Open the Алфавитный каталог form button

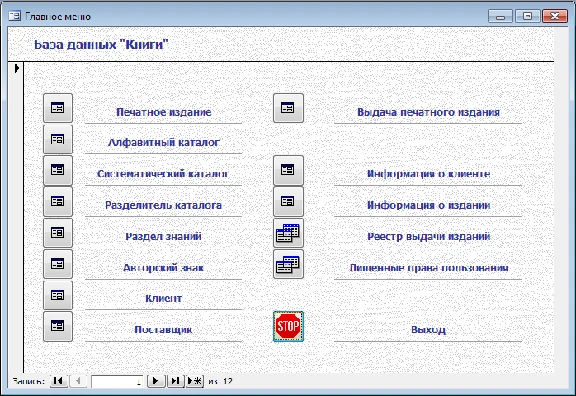(58, 139)
